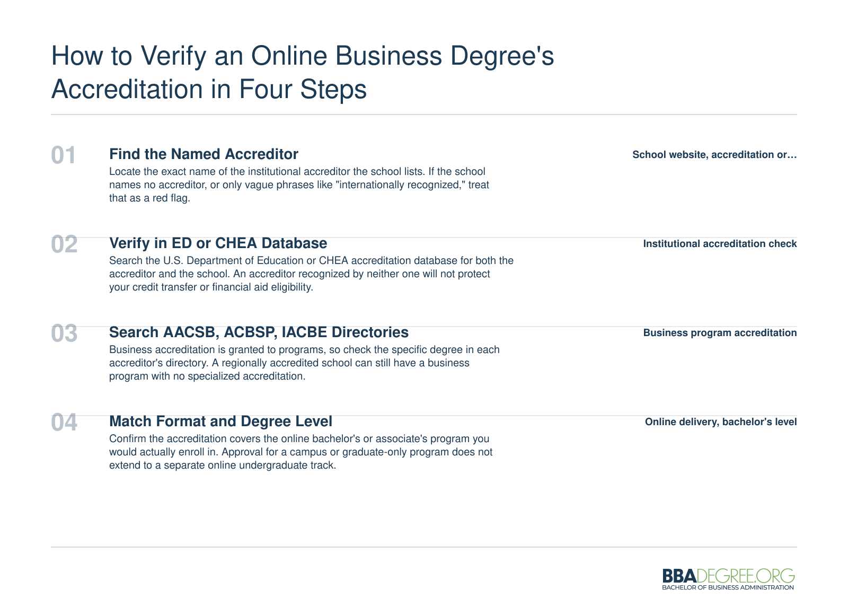848x616 pixels.
Task: Click the "Verify in ED or CHEA Database" heading
Action: (x=218, y=243)
